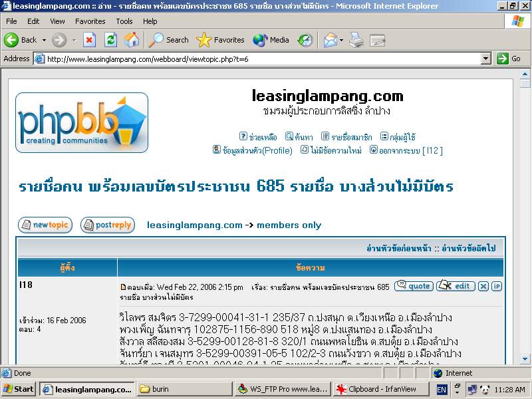Screen dimensions: 532x399
Task: Open the History toolbar icon
Action: pos(305,40)
